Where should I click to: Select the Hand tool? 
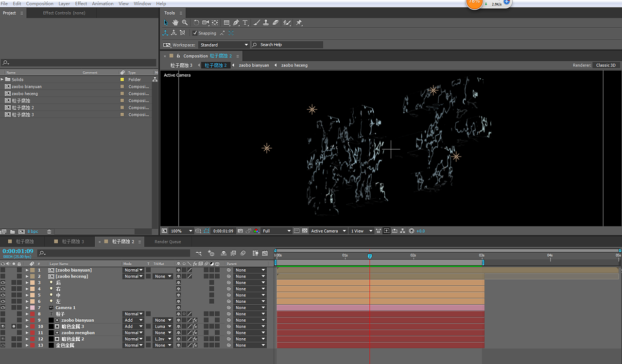click(x=175, y=23)
